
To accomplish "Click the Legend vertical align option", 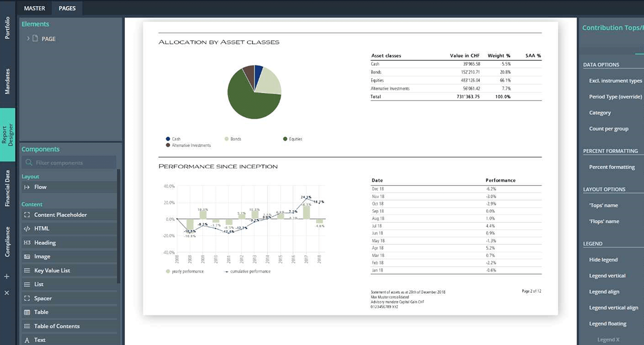I will coord(613,308).
